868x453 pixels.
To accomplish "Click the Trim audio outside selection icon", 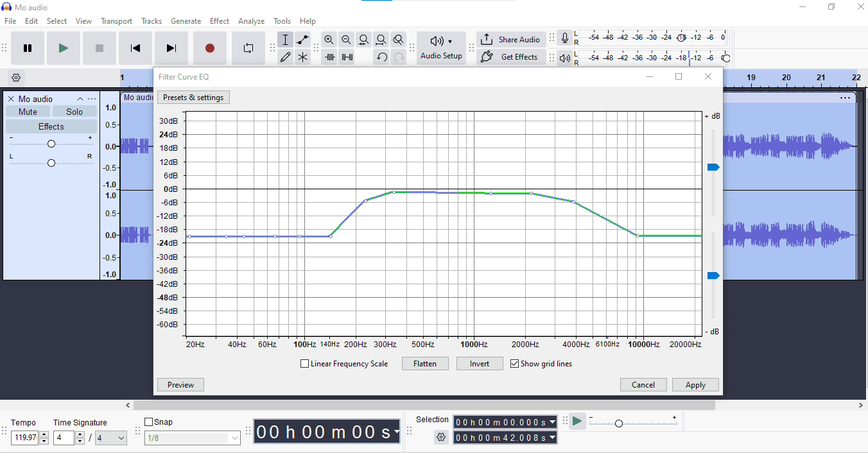I will (x=329, y=57).
